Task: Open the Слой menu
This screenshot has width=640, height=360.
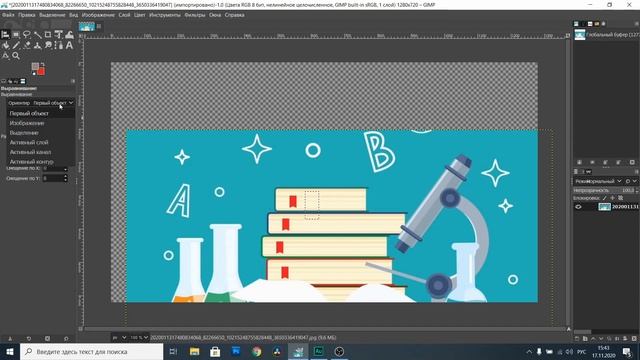Action: click(124, 15)
